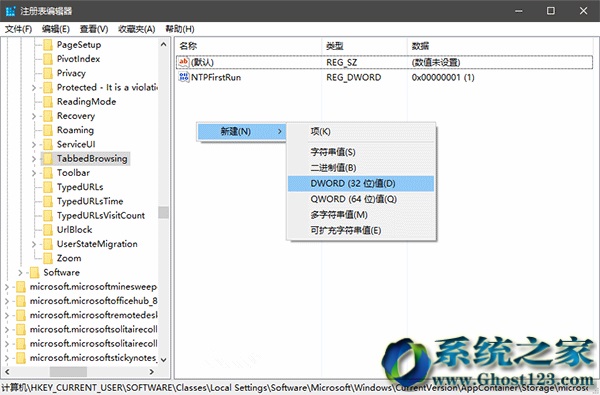This screenshot has height=395, width=600.
Task: Click the REG_DWORD type cell
Action: 354,77
